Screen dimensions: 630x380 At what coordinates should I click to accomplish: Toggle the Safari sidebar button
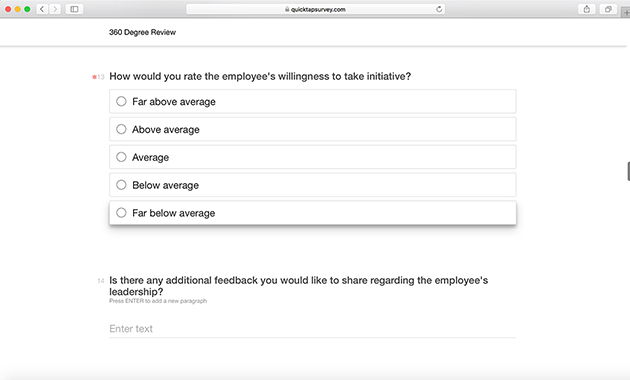click(74, 9)
